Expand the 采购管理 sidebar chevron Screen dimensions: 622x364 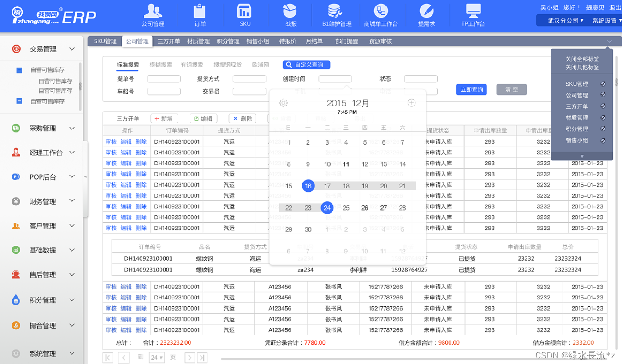tap(72, 128)
